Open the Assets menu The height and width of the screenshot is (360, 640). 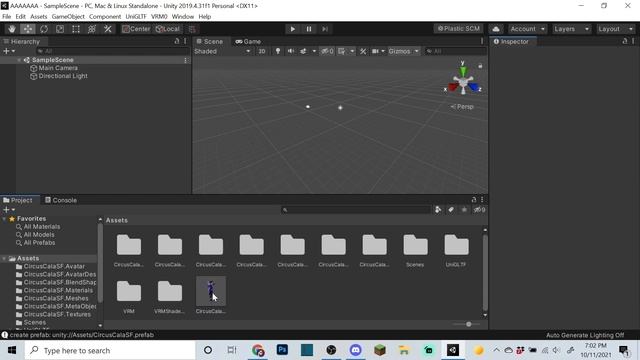(x=38, y=17)
